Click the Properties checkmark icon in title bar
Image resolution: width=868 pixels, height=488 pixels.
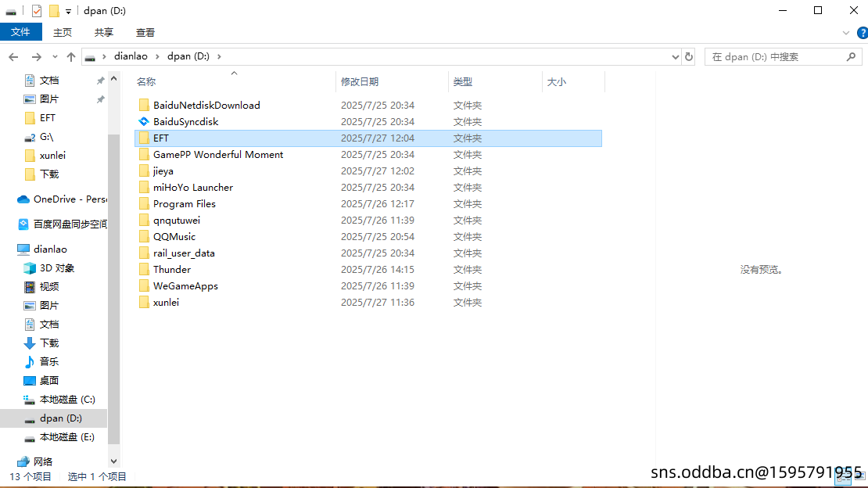tap(37, 11)
